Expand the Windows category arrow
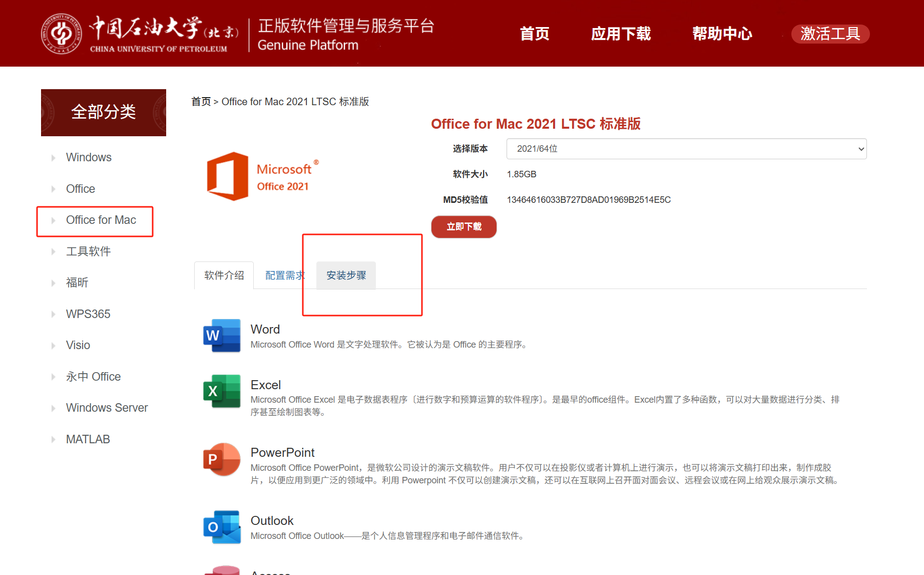Viewport: 924px width, 575px height. click(53, 158)
